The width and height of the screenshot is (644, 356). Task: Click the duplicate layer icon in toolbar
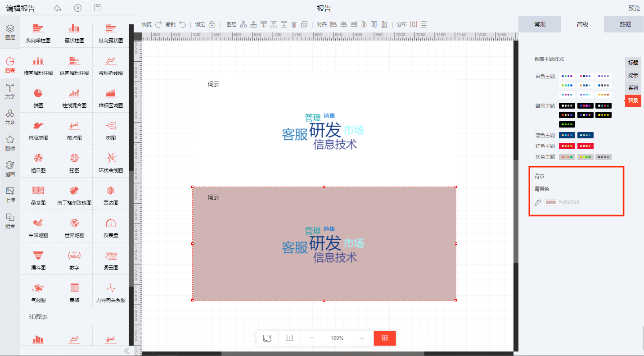tap(304, 24)
